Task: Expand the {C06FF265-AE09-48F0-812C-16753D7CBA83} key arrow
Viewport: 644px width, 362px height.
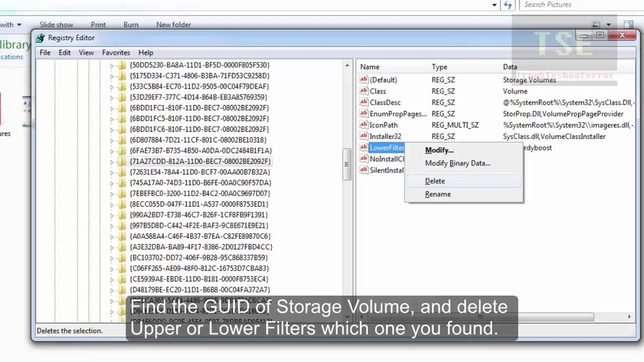Action: point(112,269)
